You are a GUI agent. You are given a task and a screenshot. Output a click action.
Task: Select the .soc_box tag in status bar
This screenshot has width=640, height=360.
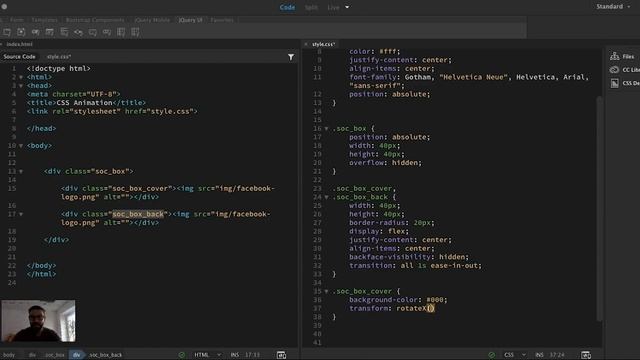(55, 355)
